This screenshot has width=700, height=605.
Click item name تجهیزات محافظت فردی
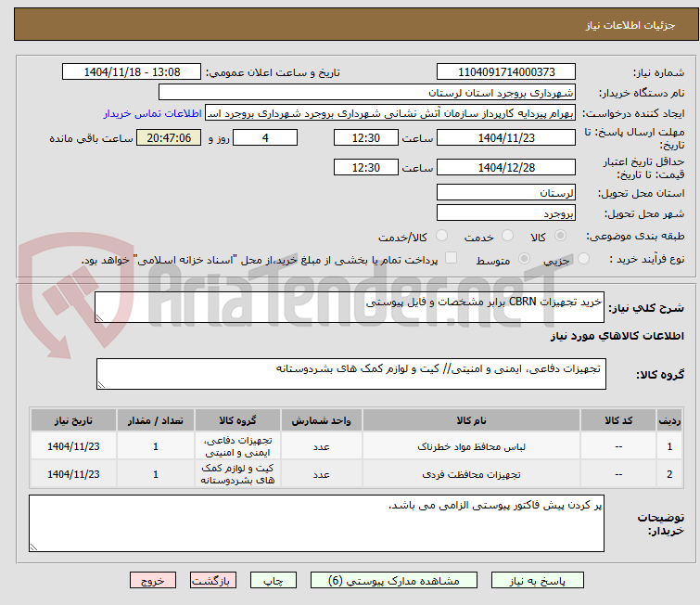tap(471, 474)
